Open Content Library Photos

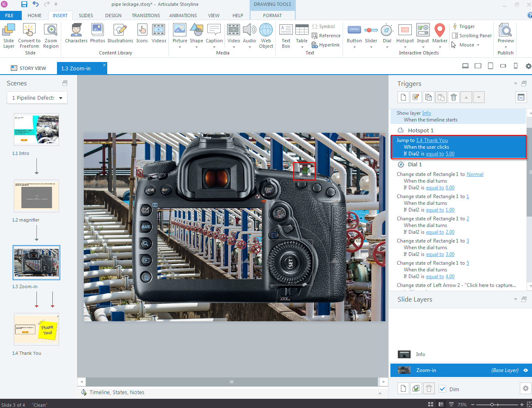pos(98,34)
